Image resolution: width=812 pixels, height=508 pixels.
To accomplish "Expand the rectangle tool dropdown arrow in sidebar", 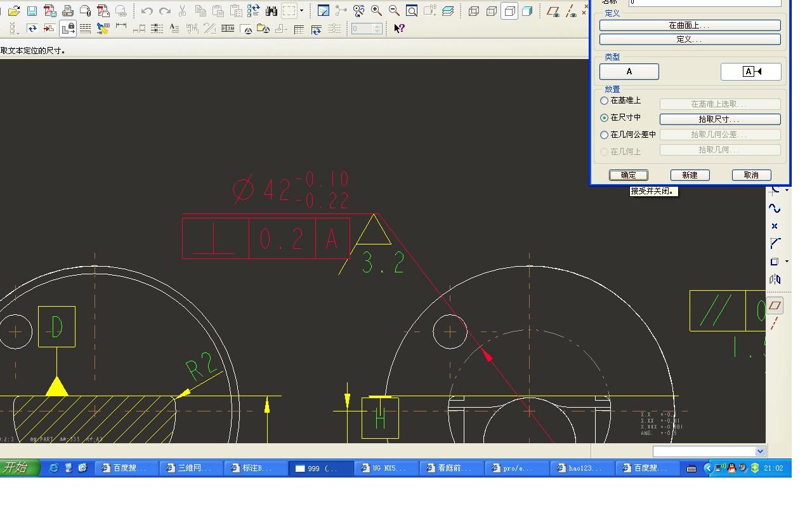I will coord(787,262).
